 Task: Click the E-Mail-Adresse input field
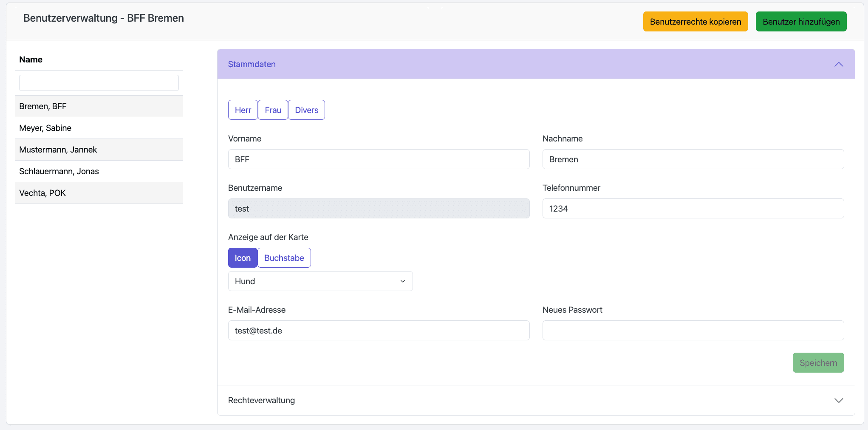pos(379,331)
